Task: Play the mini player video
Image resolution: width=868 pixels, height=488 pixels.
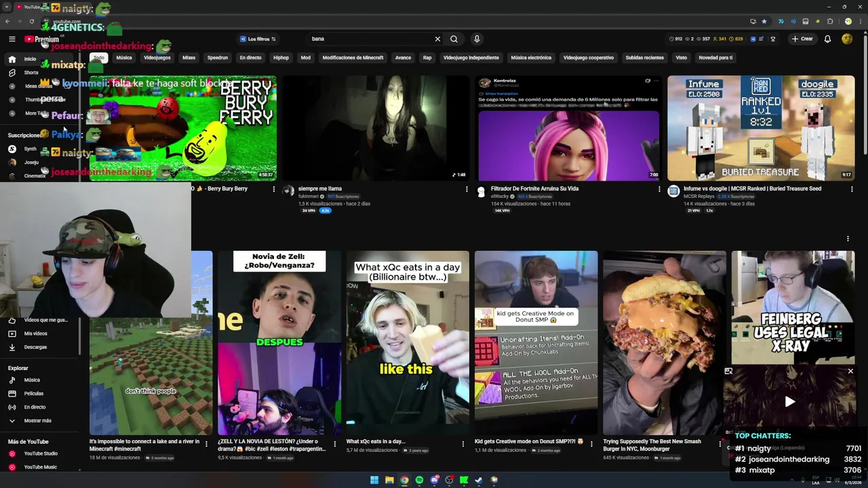Action: click(x=789, y=402)
